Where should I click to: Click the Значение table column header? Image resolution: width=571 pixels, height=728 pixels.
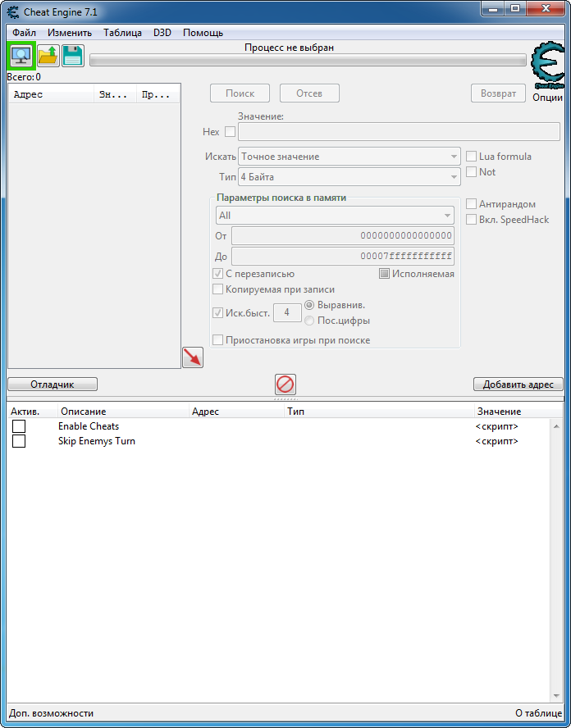518,412
